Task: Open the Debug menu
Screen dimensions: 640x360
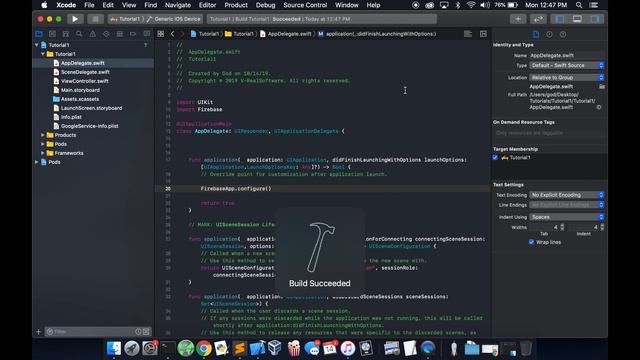Action: (265, 5)
